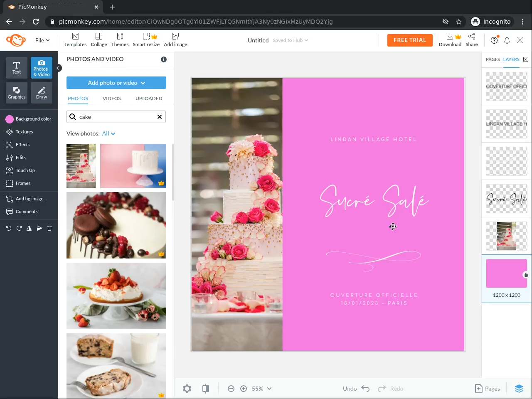Viewport: 532px width, 399px height.
Task: Open the Add photo or video dropdown
Action: pyautogui.click(x=116, y=83)
